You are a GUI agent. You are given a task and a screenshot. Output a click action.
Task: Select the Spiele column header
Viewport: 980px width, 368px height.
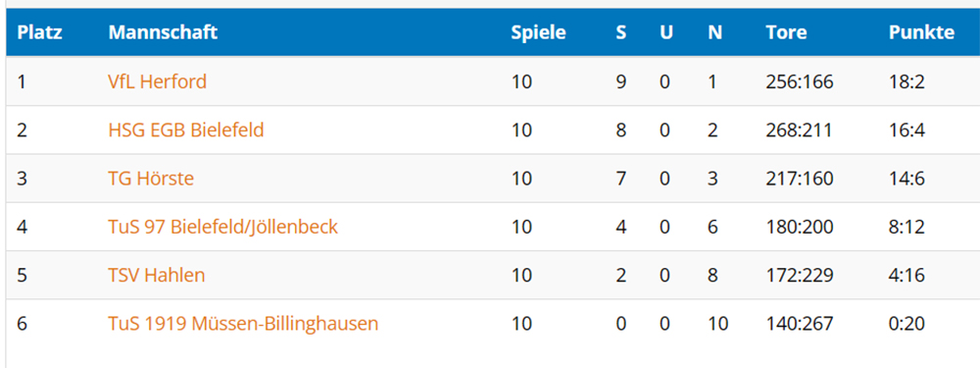[538, 32]
